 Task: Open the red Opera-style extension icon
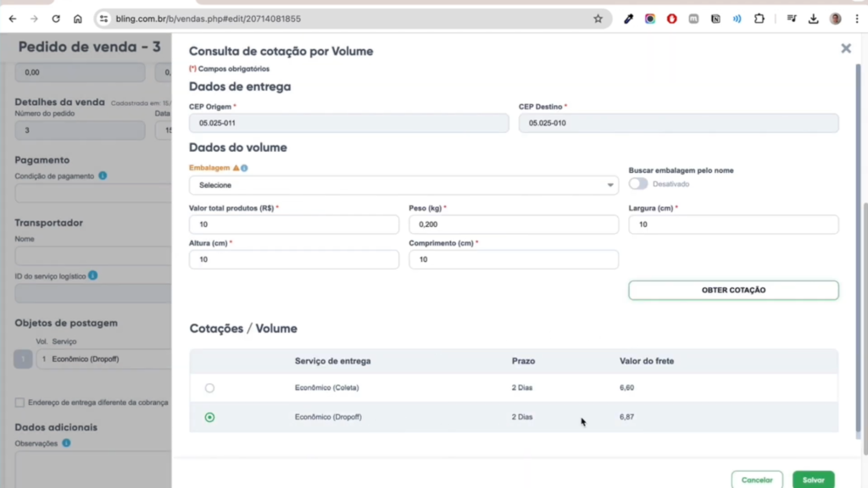coord(671,19)
